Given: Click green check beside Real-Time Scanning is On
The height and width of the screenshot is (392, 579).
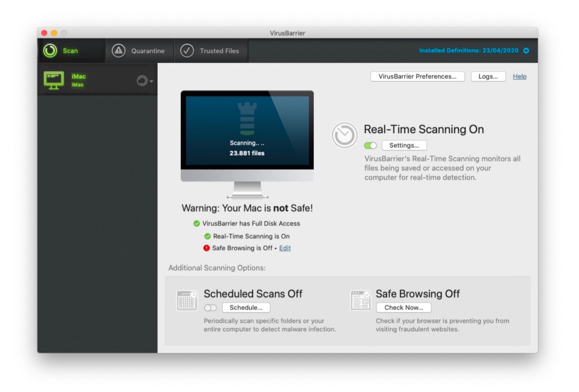Looking at the screenshot, I should (x=207, y=236).
